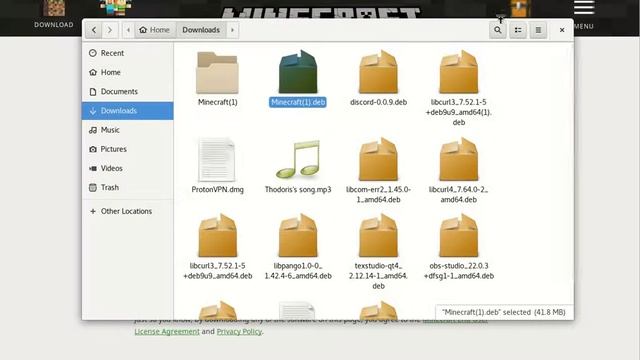Open the file manager hamburger menu
The image size is (640, 360).
[538, 30]
